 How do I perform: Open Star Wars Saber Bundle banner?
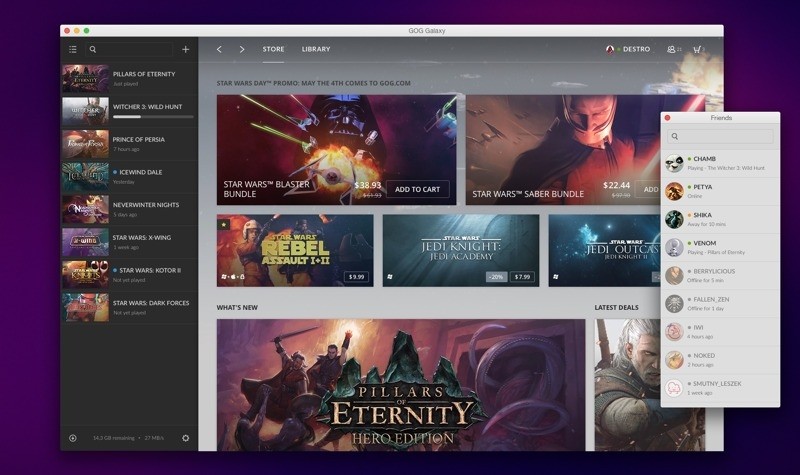[563, 149]
